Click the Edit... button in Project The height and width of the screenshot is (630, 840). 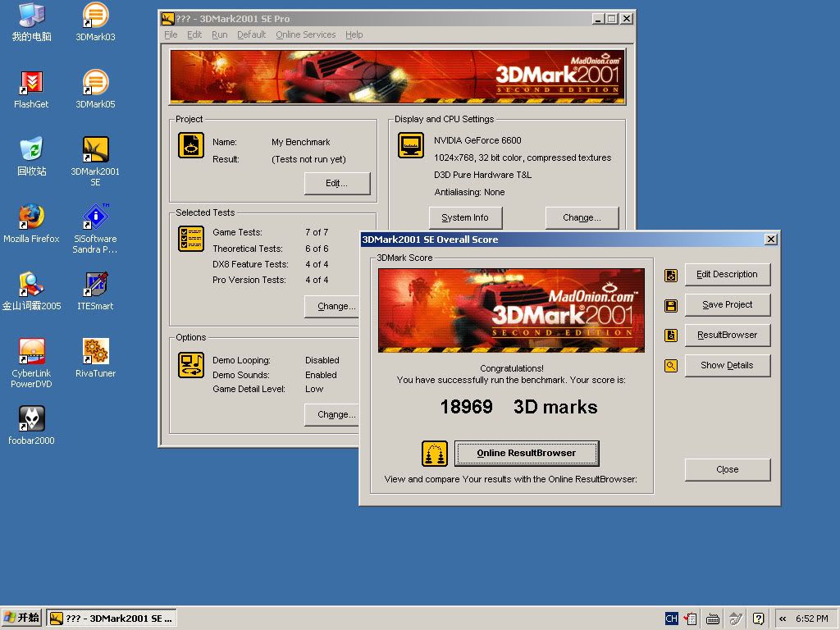pyautogui.click(x=337, y=183)
